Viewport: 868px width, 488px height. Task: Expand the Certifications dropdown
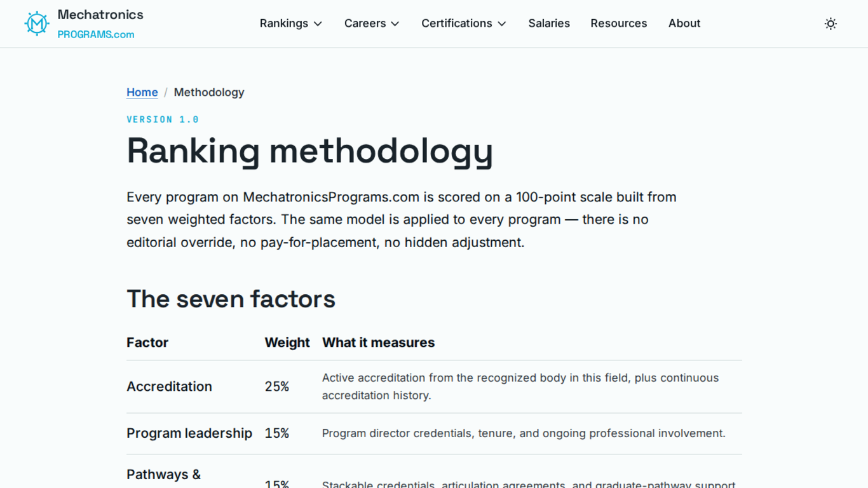click(464, 24)
